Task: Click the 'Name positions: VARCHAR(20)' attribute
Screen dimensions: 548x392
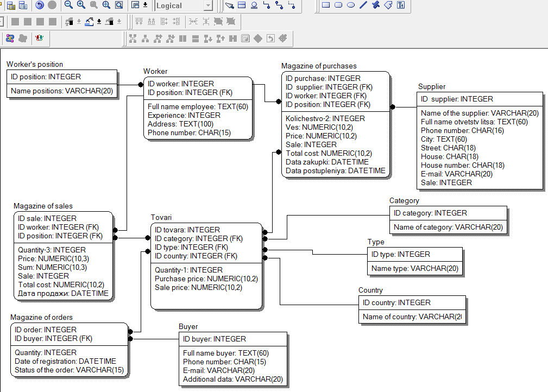Action: point(62,91)
